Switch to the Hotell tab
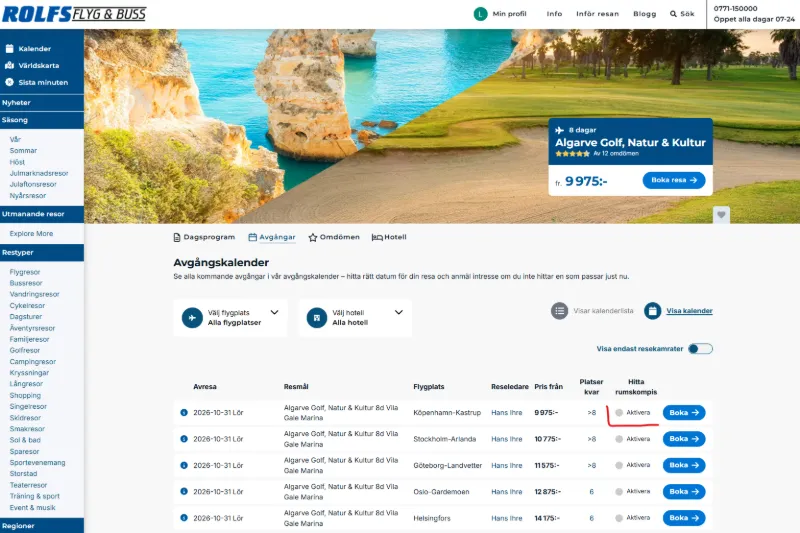Screen dimensions: 800x533 point(389,237)
